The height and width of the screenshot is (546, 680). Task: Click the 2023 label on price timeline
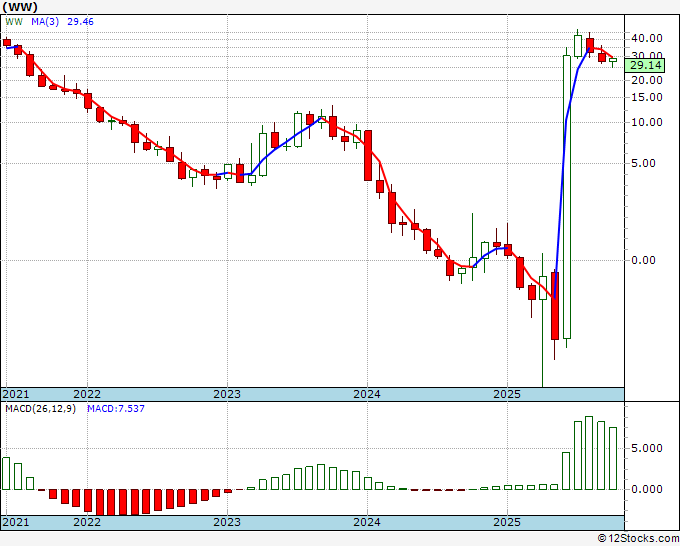(x=227, y=394)
